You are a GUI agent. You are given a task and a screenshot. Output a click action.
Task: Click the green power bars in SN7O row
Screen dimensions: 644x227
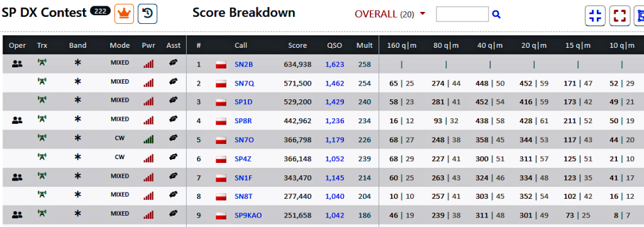pyautogui.click(x=148, y=140)
